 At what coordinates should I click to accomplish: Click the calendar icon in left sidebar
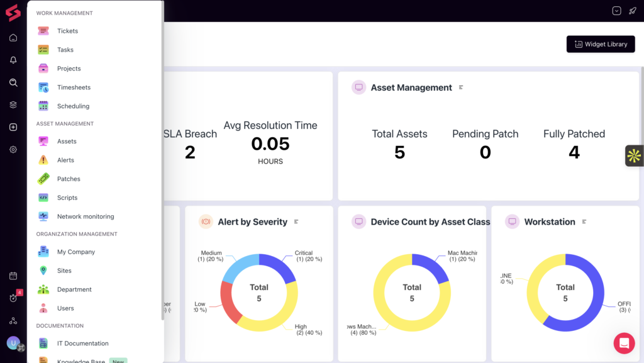point(13,276)
